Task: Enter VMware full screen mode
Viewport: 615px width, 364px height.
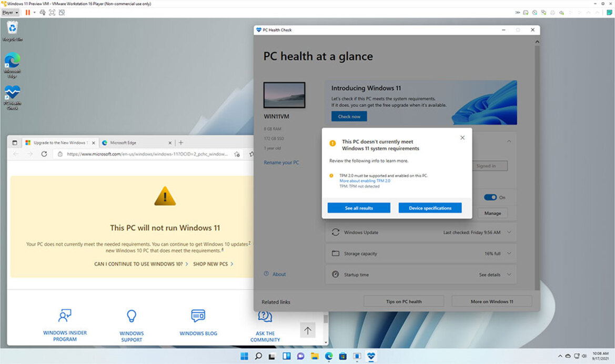Action: pyautogui.click(x=52, y=13)
